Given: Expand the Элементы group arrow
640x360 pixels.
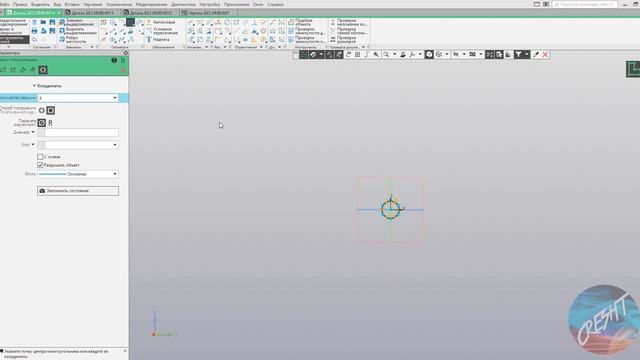Looking at the screenshot, I should coord(91,47).
